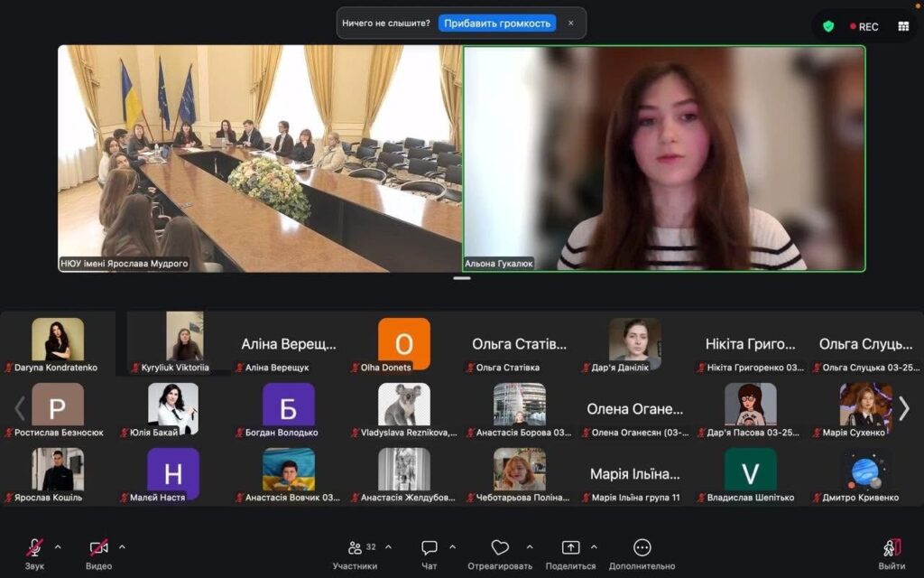This screenshot has width=924, height=578.
Task: Open the Chat (Чат) icon
Action: tap(430, 547)
